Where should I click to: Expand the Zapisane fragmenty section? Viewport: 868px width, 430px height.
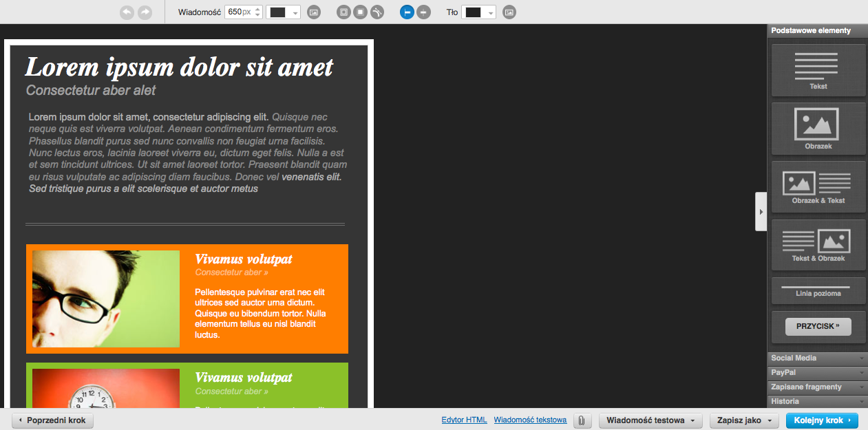(x=818, y=387)
